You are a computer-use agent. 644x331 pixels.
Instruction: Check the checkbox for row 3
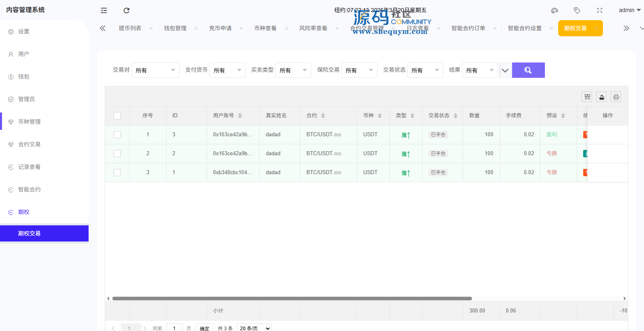117,173
